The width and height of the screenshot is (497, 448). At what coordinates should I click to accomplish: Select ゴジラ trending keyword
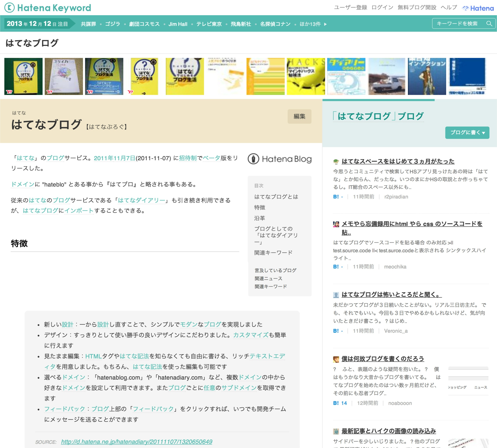click(113, 24)
